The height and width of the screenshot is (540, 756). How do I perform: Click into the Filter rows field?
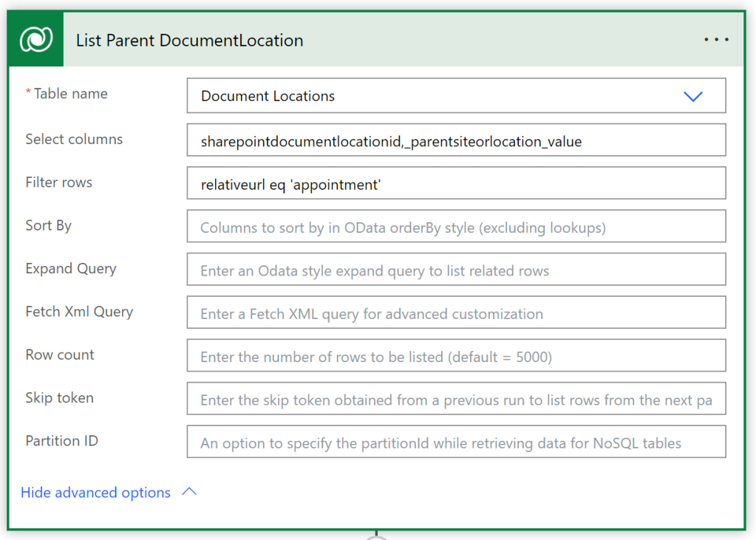pyautogui.click(x=456, y=184)
